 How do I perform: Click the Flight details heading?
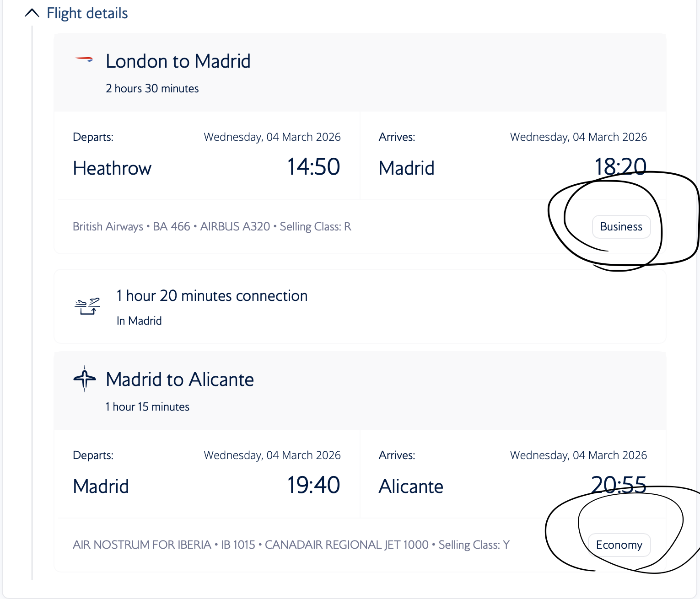pos(87,13)
